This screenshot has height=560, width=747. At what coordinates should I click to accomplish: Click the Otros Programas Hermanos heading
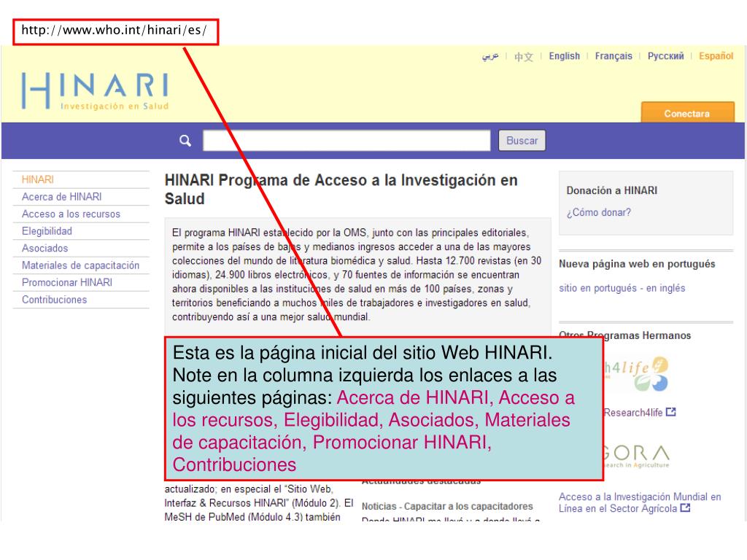pyautogui.click(x=624, y=335)
